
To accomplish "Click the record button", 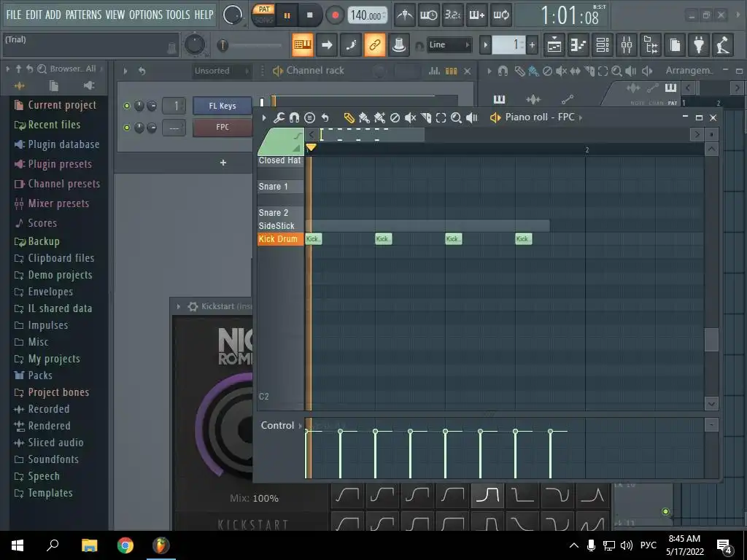I will [335, 15].
